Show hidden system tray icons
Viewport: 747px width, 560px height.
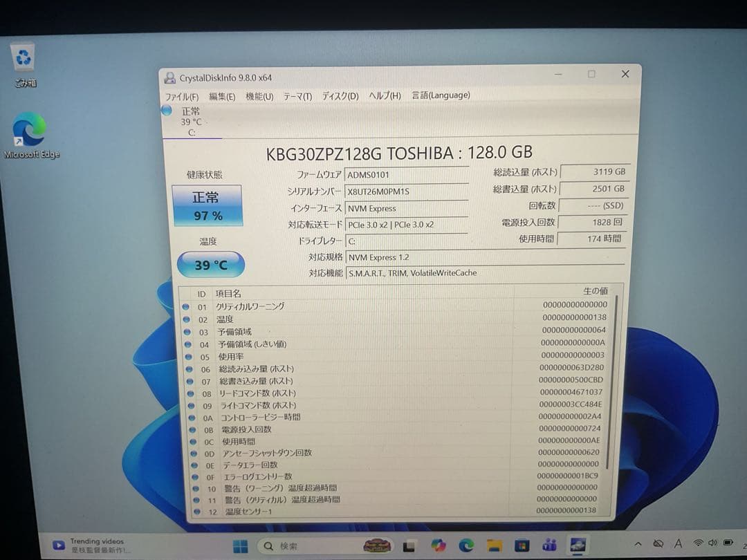click(638, 543)
